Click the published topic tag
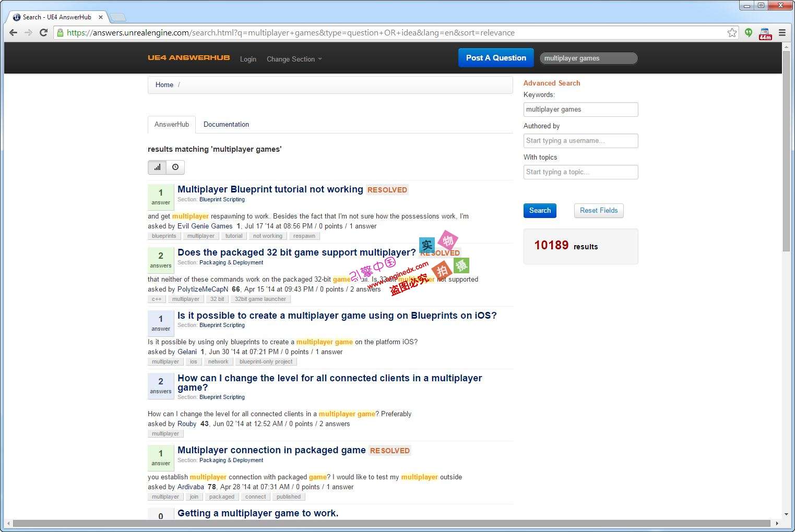This screenshot has height=532, width=795. 288,497
